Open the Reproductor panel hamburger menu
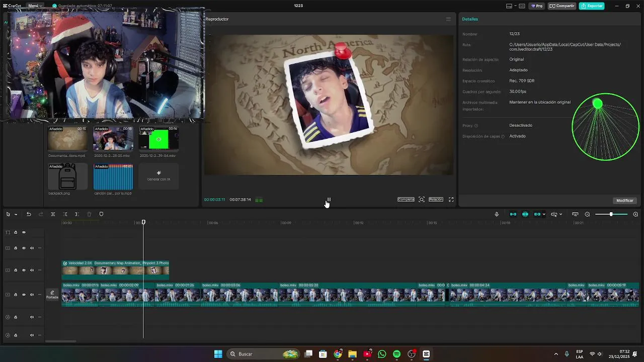Image resolution: width=644 pixels, height=362 pixels. coord(448,19)
